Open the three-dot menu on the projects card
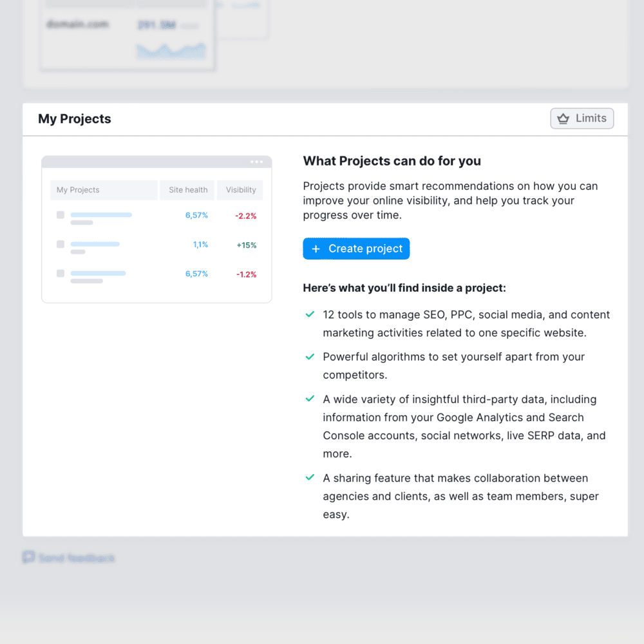 [256, 162]
